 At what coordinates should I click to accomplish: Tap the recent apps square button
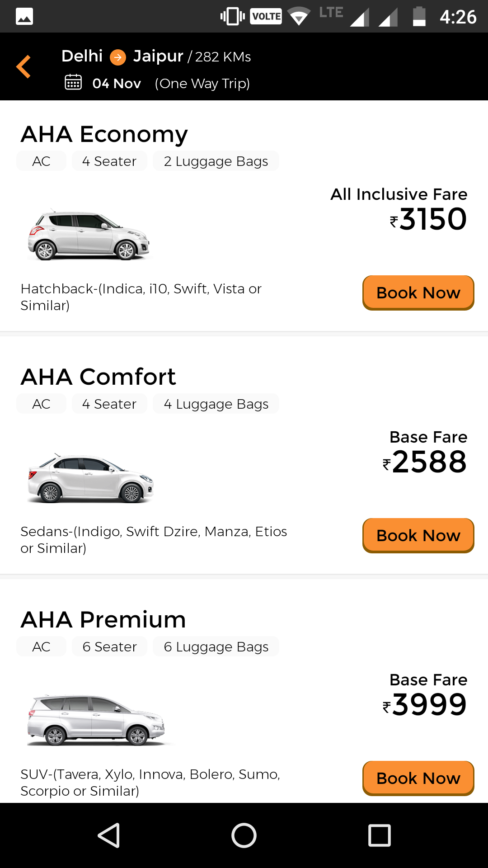(x=380, y=835)
